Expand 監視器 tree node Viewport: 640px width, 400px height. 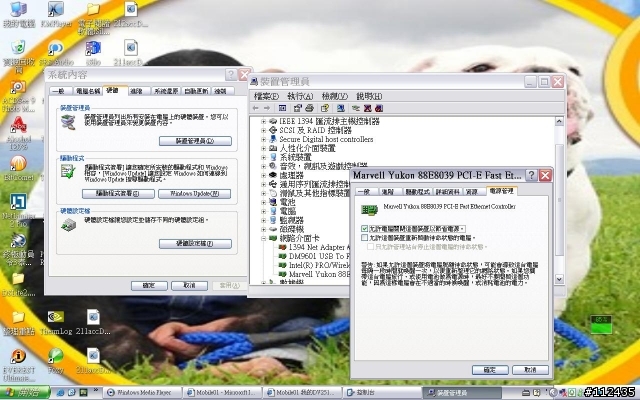tap(263, 220)
